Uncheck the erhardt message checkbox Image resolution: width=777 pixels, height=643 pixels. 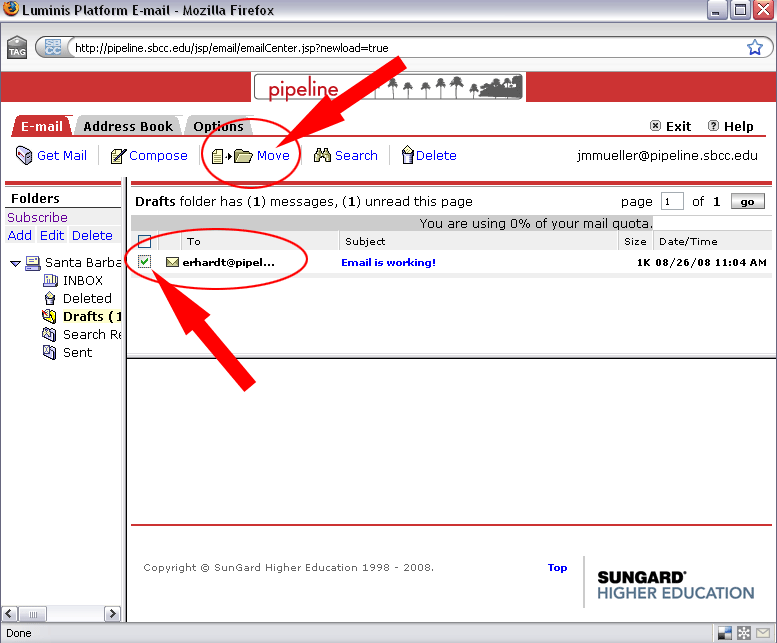[145, 262]
